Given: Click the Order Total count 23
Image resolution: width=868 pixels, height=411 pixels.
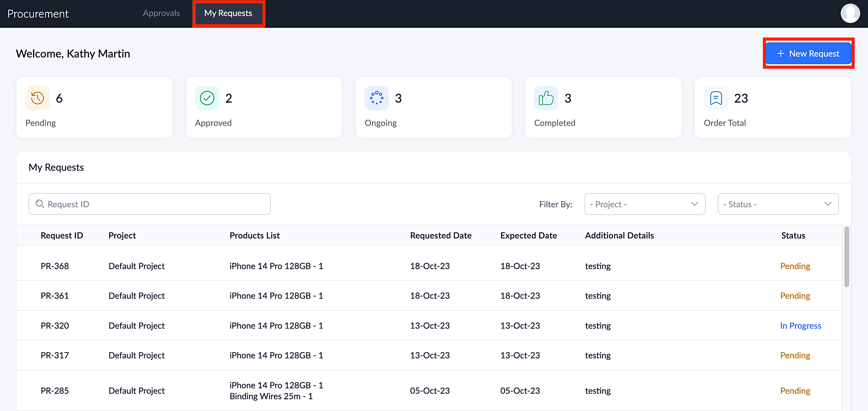Looking at the screenshot, I should [x=741, y=98].
